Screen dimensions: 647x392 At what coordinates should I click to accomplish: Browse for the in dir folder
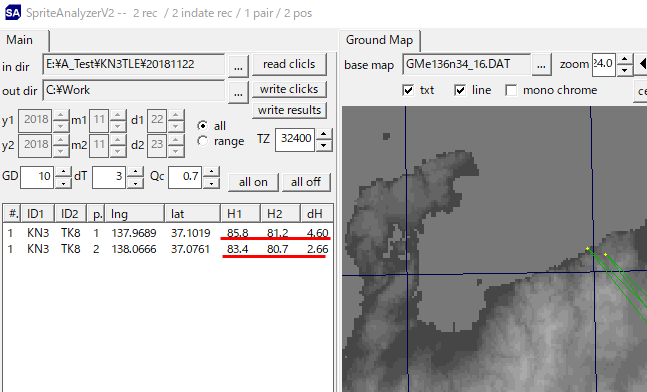[x=238, y=66]
